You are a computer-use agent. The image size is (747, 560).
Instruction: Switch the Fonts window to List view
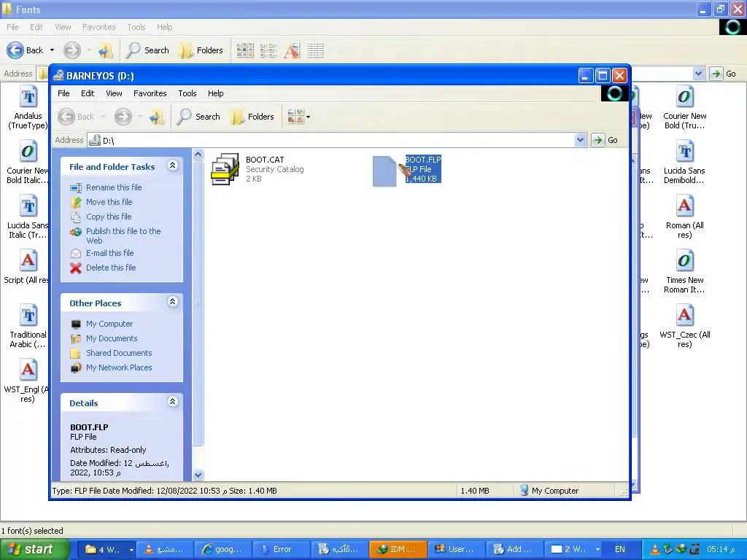[x=268, y=50]
